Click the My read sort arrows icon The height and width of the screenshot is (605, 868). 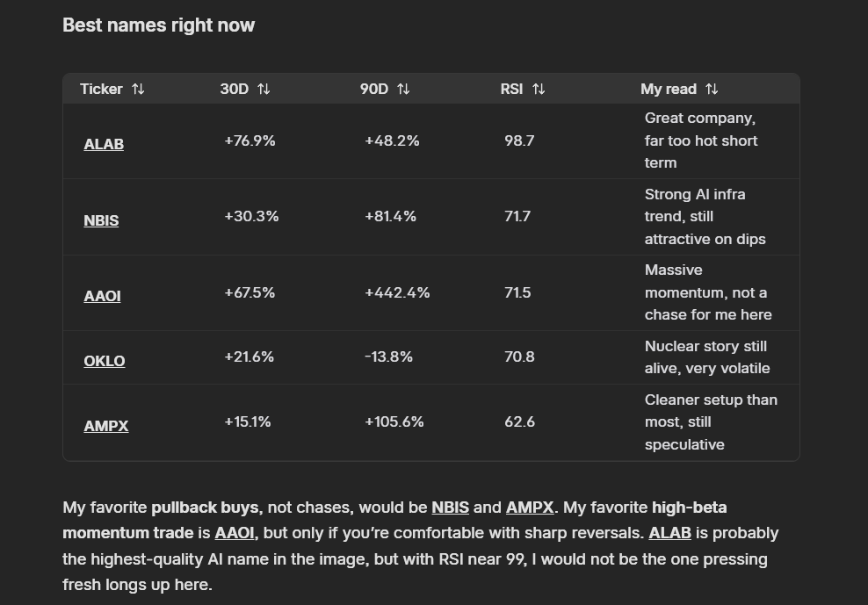click(712, 90)
